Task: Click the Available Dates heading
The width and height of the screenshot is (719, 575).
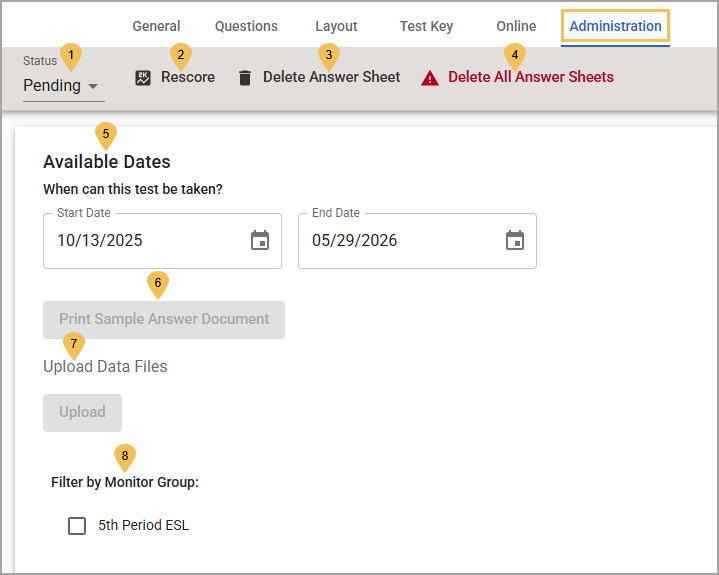Action: click(107, 162)
